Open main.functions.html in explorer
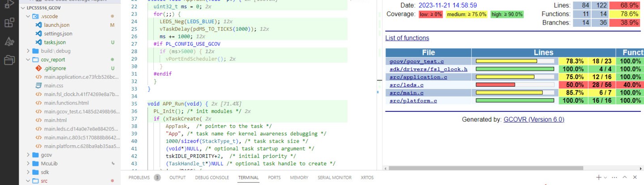 (66, 103)
